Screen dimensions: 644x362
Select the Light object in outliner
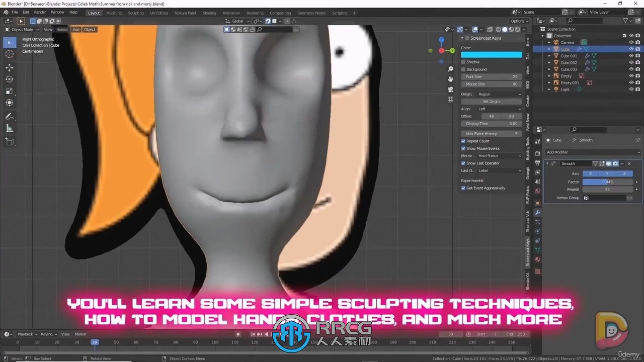tap(565, 89)
